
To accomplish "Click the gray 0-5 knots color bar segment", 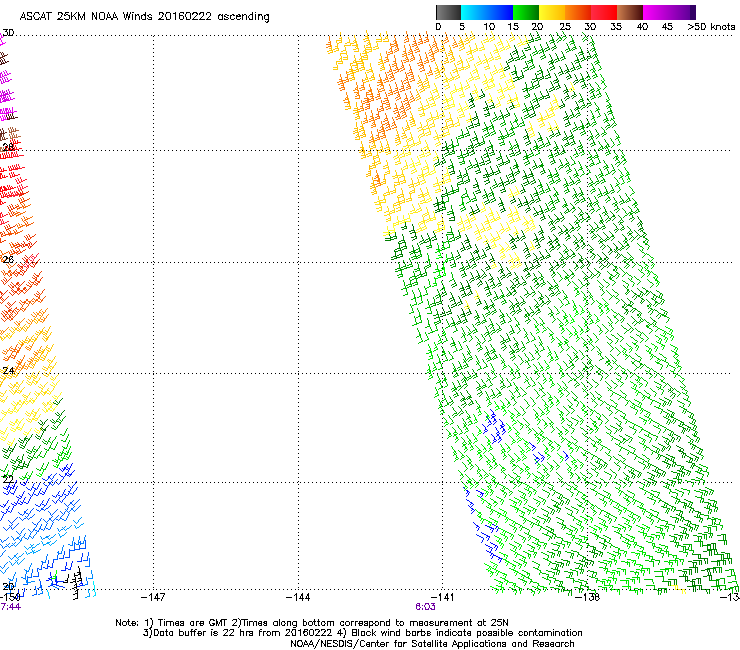I will pyautogui.click(x=448, y=12).
